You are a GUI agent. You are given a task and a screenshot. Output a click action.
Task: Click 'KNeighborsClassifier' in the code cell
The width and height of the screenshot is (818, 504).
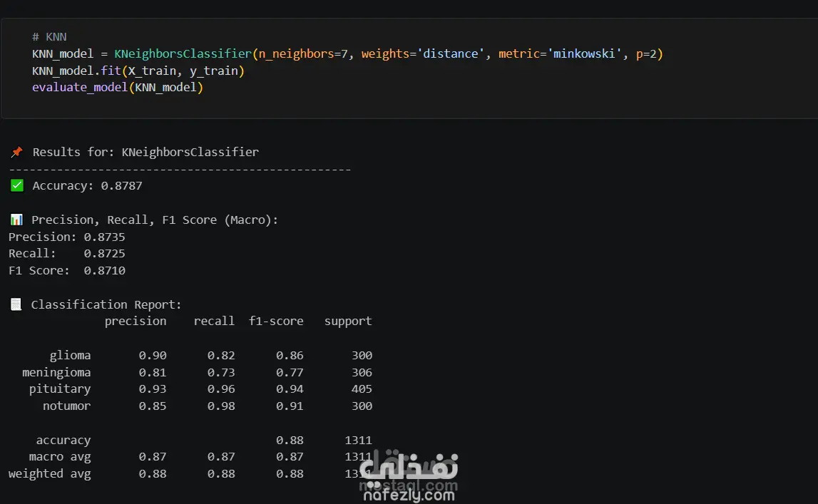click(x=183, y=53)
